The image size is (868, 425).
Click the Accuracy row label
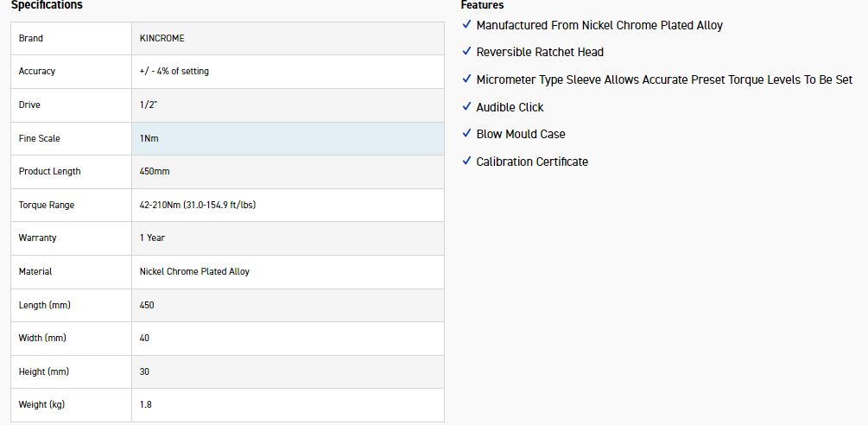tap(37, 71)
